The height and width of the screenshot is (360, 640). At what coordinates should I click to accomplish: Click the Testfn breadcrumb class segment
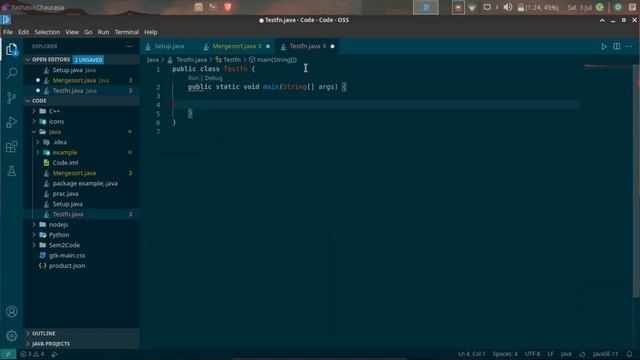click(x=232, y=60)
